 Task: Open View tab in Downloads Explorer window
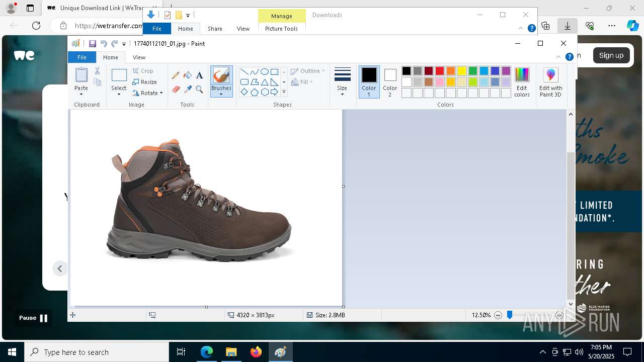click(x=243, y=29)
